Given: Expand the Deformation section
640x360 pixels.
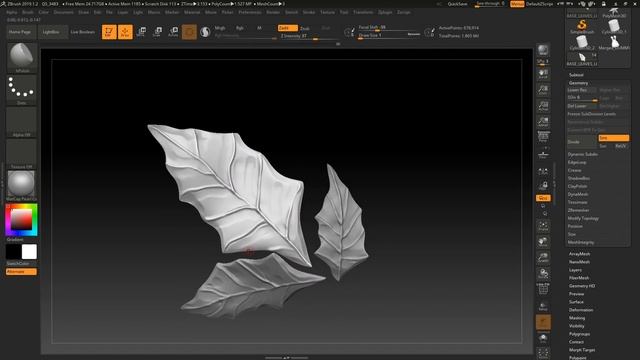Looking at the screenshot, I should [x=581, y=310].
